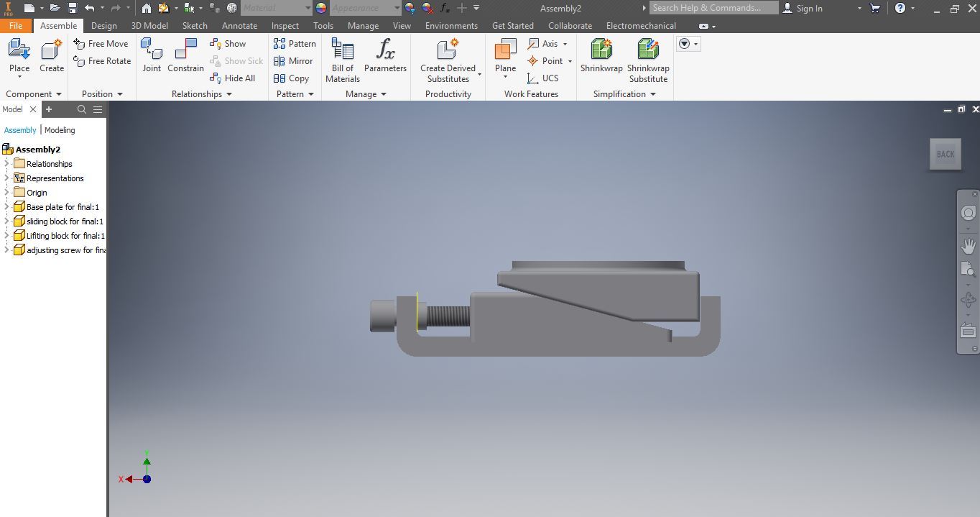Click the Help question mark button
This screenshot has width=980, height=517.
900,8
